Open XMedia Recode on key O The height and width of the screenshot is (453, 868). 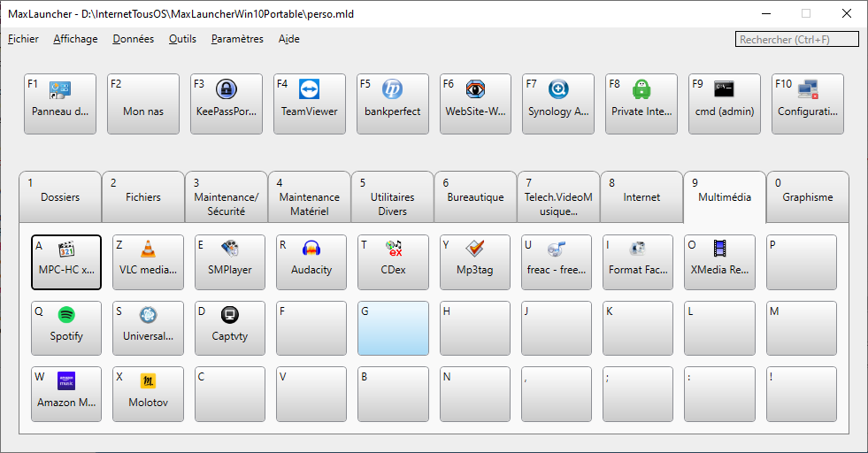click(719, 262)
